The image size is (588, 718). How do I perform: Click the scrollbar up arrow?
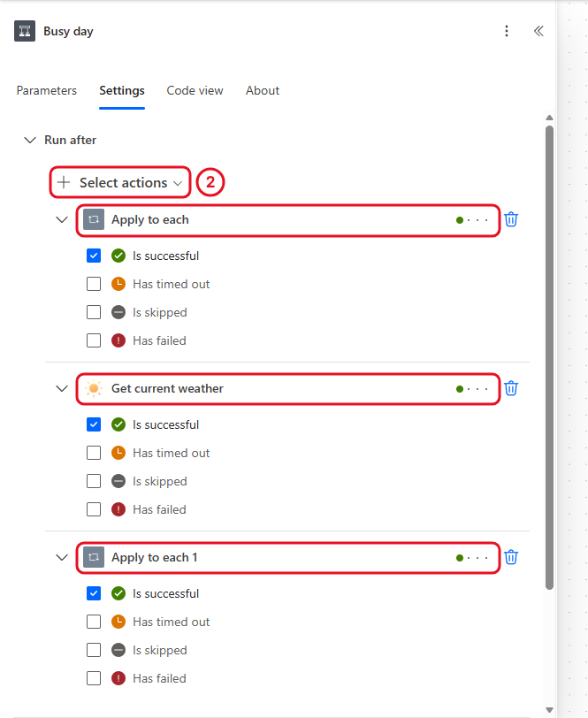pyautogui.click(x=549, y=118)
